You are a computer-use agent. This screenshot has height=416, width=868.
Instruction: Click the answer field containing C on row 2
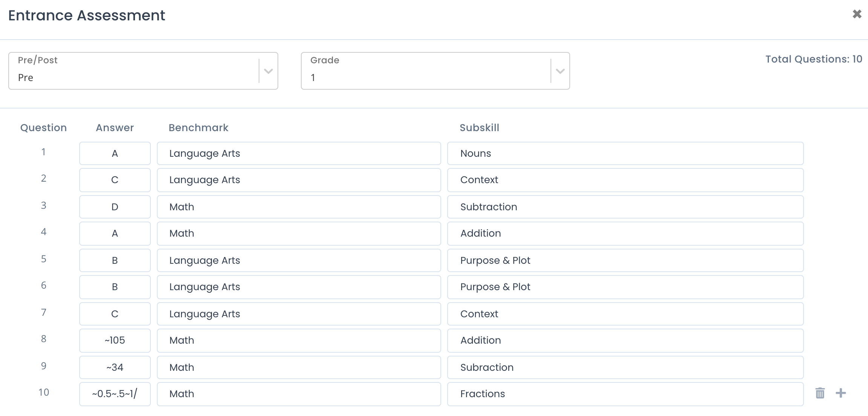[115, 180]
